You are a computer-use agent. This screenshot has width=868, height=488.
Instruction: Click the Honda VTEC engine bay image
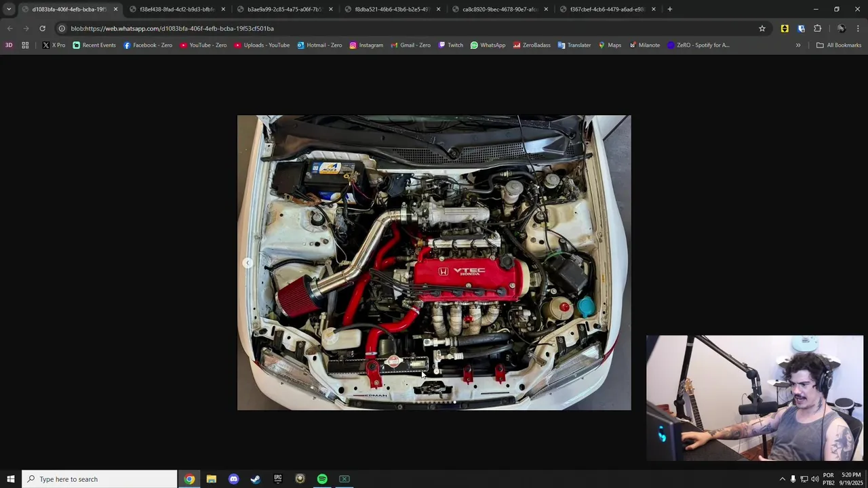click(434, 262)
